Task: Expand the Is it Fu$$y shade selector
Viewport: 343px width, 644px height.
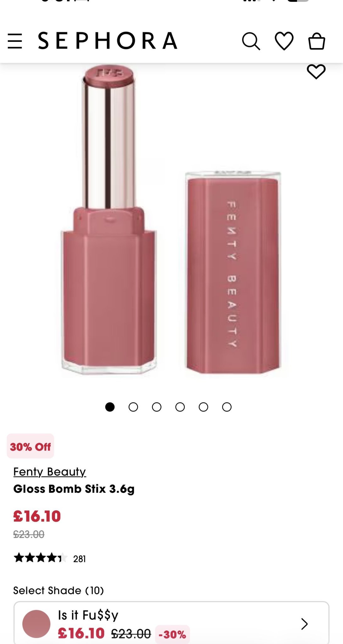Action: coord(171,623)
